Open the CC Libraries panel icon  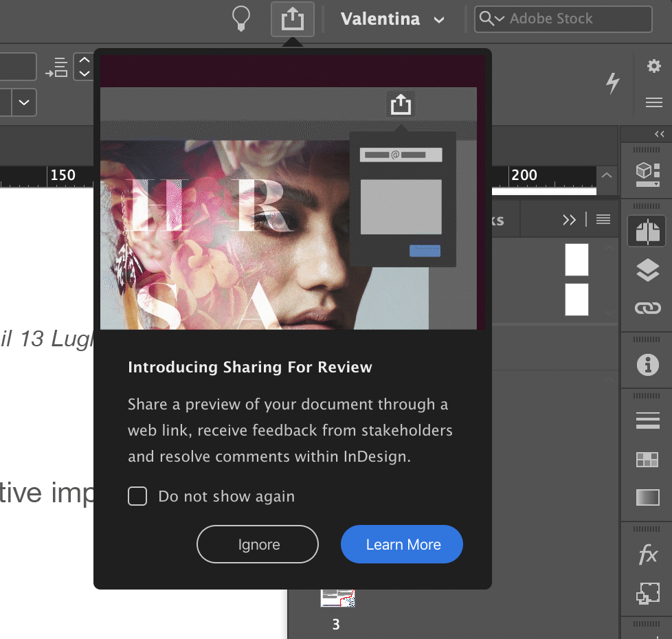(647, 175)
